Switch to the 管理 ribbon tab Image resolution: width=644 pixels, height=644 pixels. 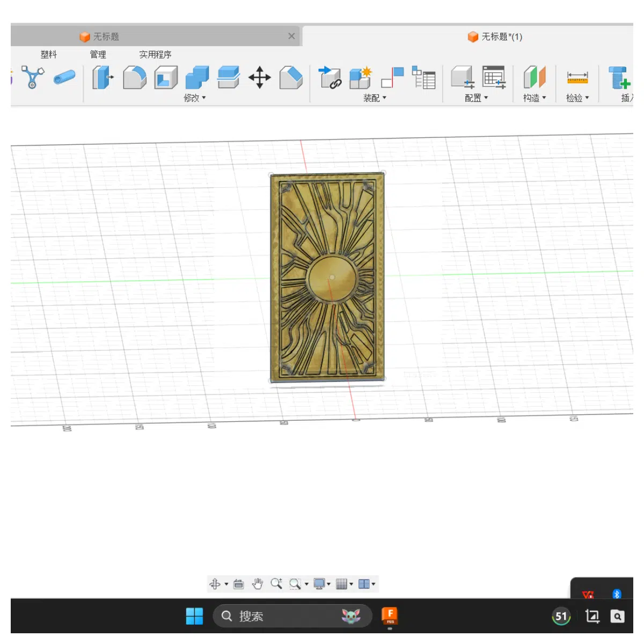(x=98, y=54)
